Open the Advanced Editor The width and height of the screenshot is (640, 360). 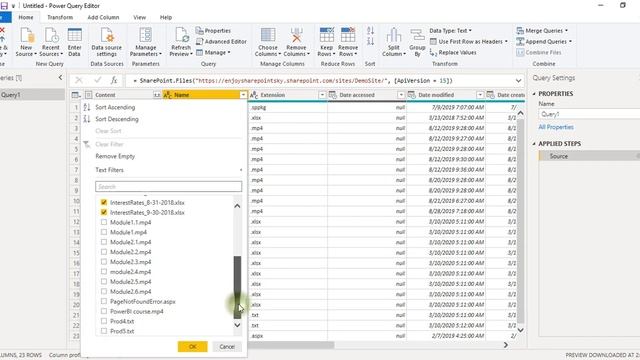point(221,42)
